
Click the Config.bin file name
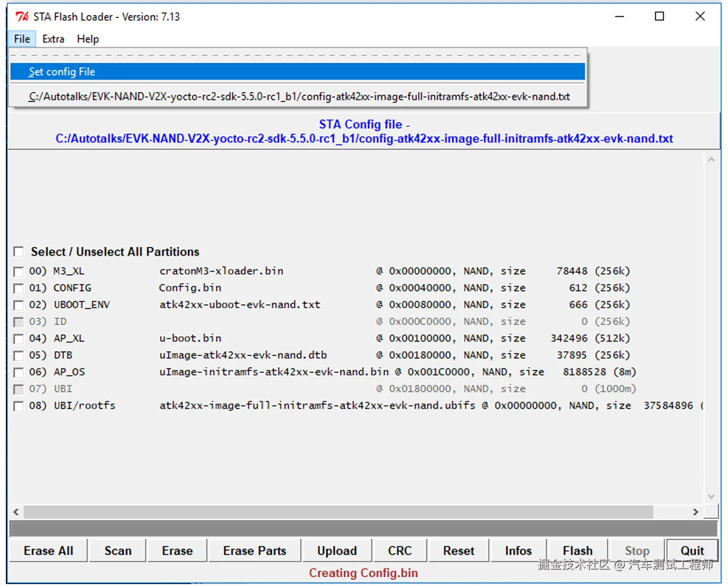click(x=190, y=288)
